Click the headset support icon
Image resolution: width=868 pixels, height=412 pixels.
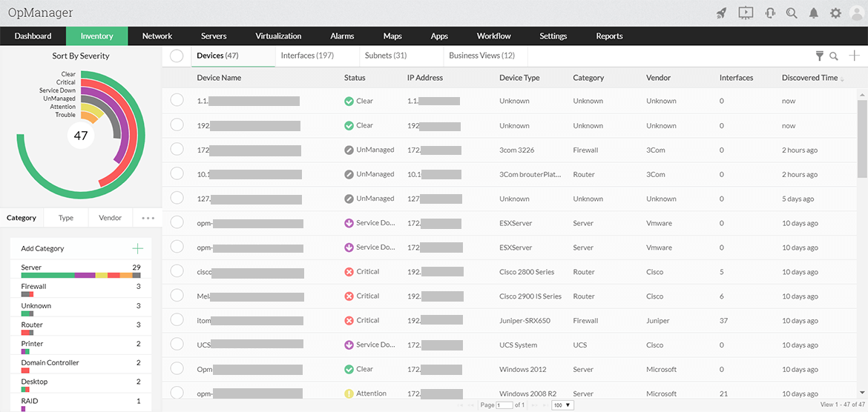(x=769, y=13)
